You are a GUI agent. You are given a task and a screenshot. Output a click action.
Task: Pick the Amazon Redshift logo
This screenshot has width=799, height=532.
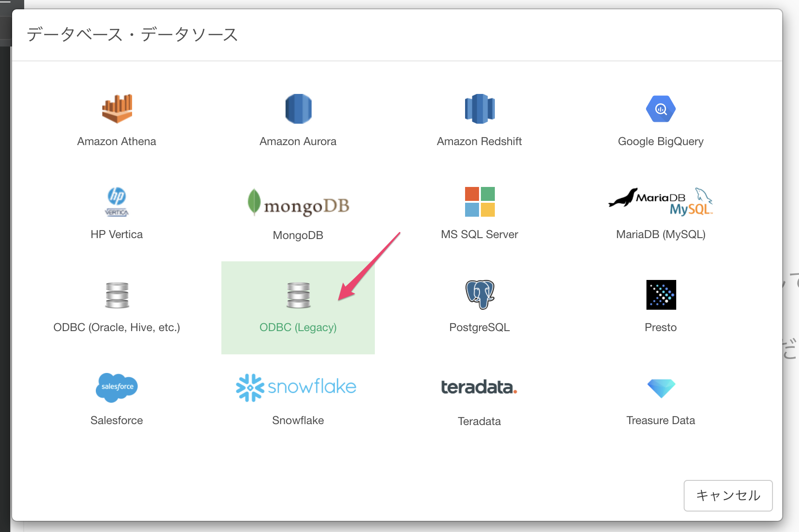(479, 109)
